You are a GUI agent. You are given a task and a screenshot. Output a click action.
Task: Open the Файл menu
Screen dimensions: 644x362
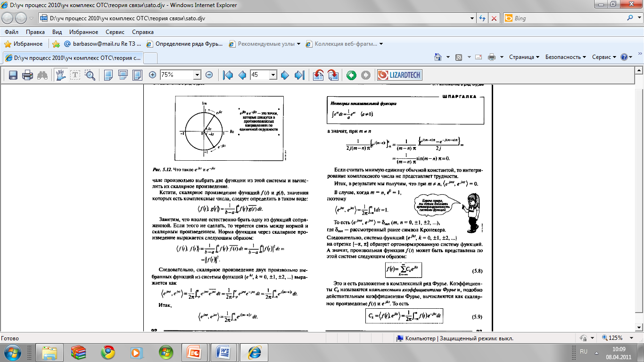point(12,32)
